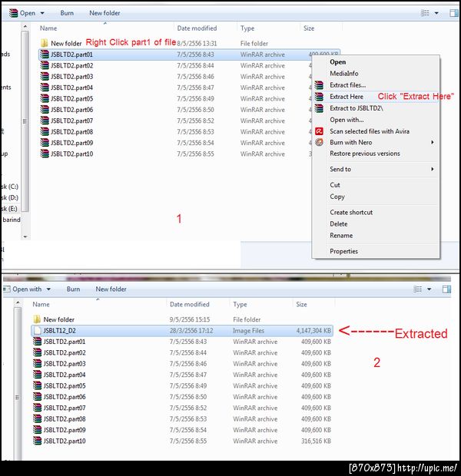This screenshot has height=476, width=461.
Task: Click WinRAR icon of JSBLTD2.part10 in lower window
Action: tap(37, 441)
